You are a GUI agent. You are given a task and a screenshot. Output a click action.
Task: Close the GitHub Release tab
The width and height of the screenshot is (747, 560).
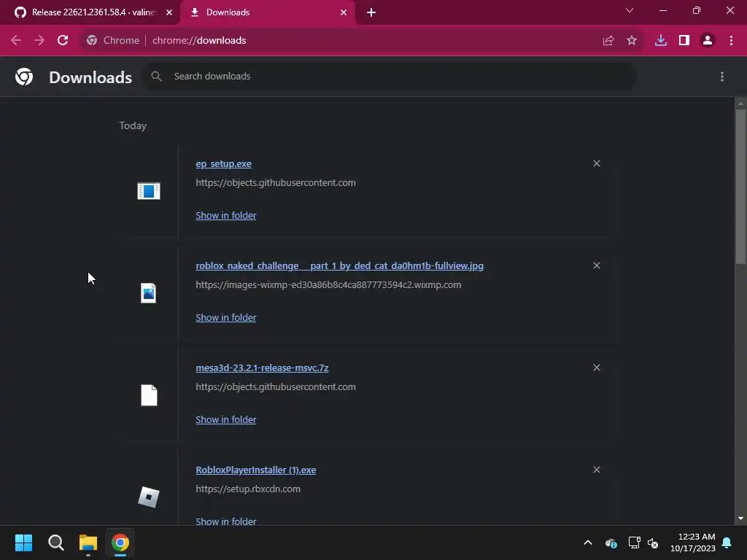click(169, 12)
